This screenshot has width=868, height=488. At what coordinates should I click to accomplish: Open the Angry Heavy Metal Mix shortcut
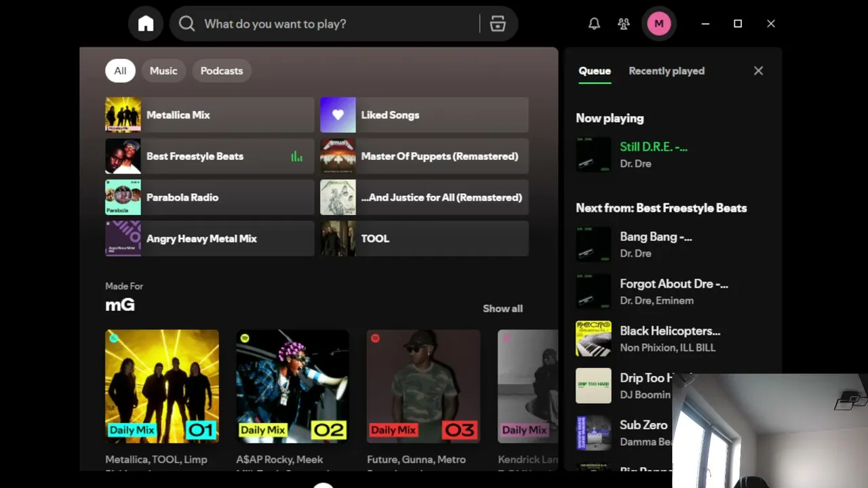point(210,239)
